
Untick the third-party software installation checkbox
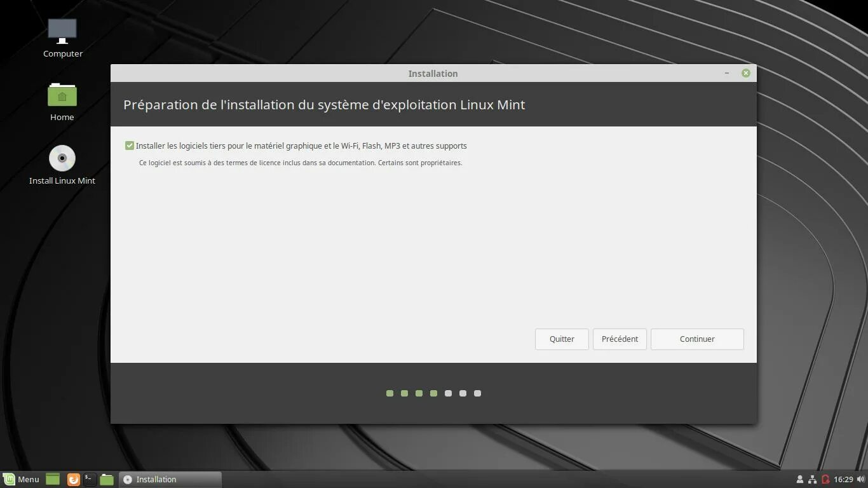pos(130,146)
